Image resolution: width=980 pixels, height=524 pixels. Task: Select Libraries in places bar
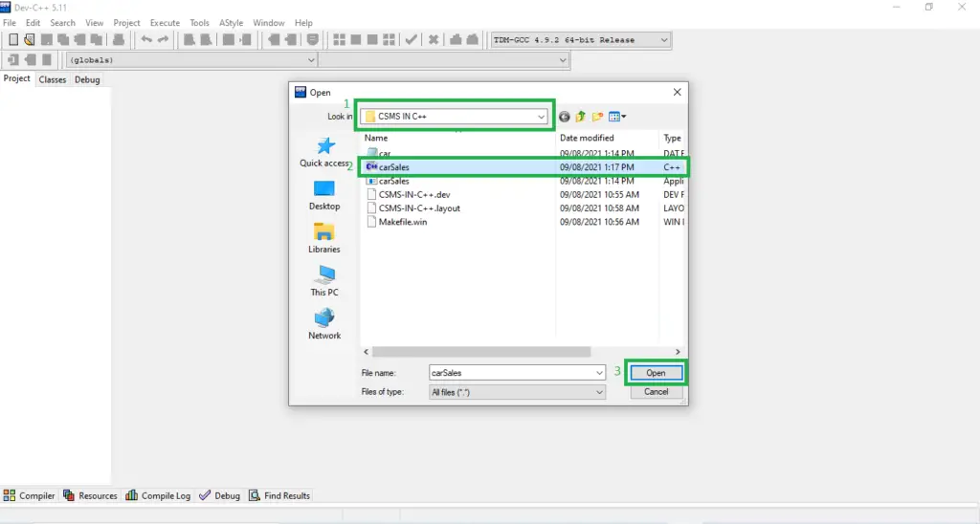pos(324,239)
